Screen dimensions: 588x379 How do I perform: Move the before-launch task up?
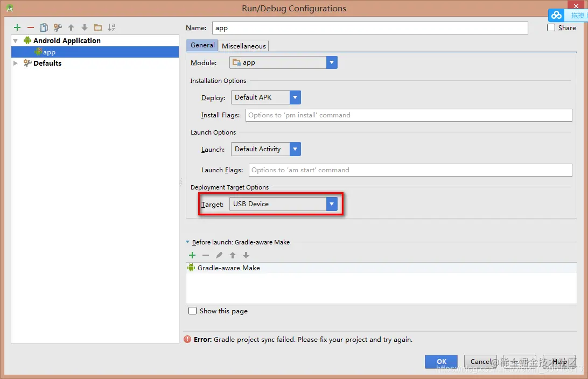point(233,255)
